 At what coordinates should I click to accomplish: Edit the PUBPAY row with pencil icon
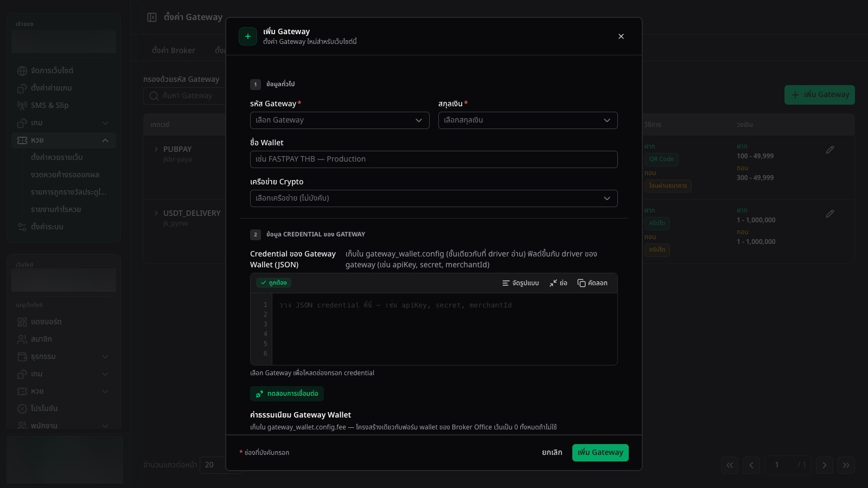point(830,150)
